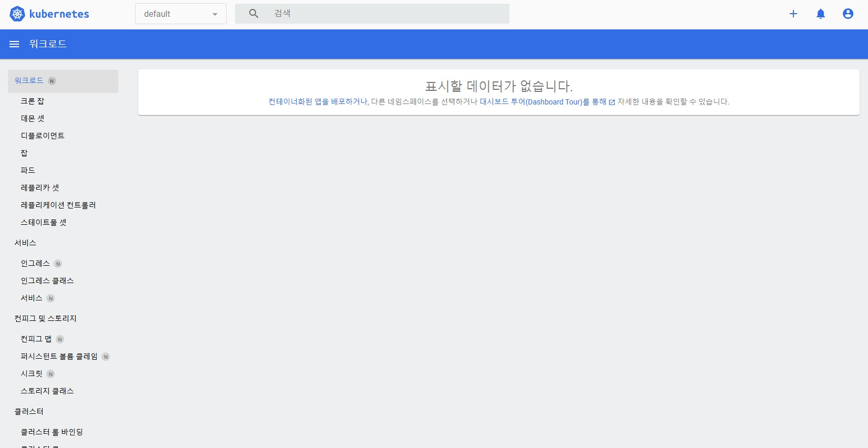Open 레플리케이션 컨트롤러 in sidebar

click(x=58, y=205)
